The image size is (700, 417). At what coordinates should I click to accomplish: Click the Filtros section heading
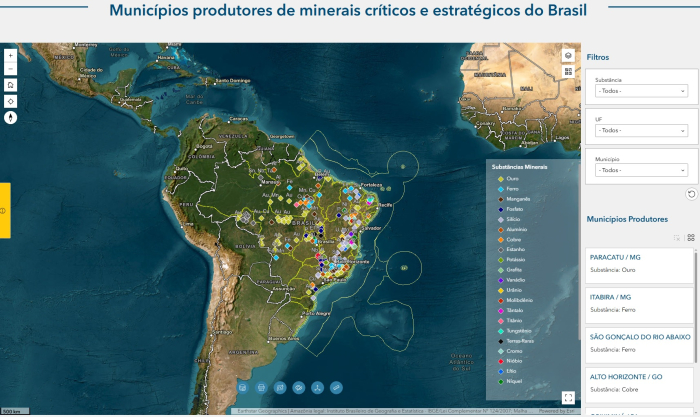click(x=598, y=57)
